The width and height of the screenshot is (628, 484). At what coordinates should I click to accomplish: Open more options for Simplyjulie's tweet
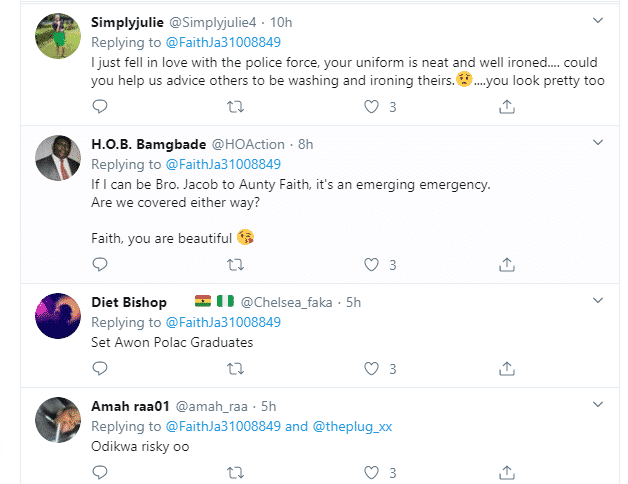(x=598, y=20)
